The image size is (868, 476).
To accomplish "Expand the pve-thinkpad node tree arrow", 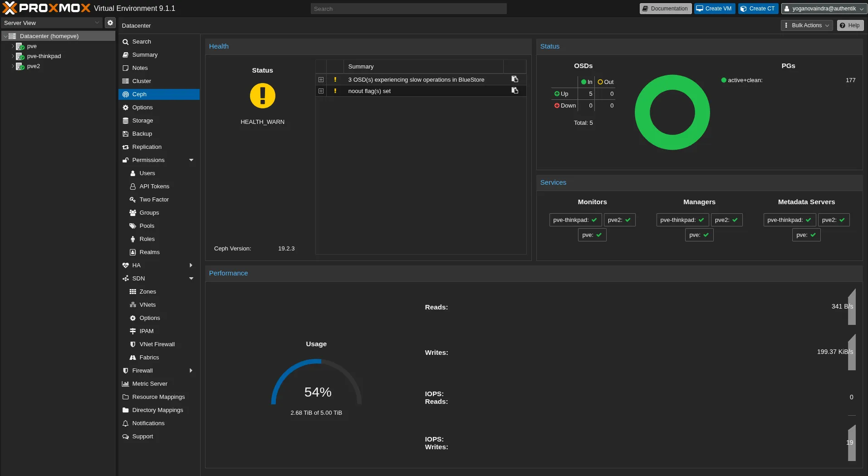I will click(13, 56).
